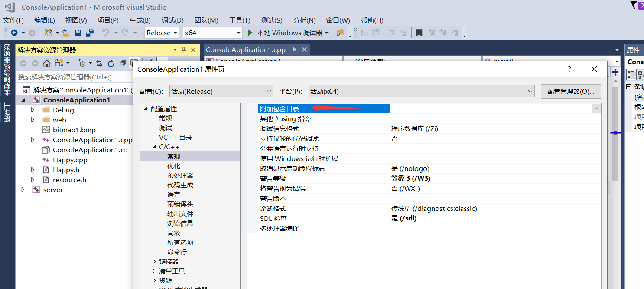Open the 服务器资源管理器 side tab
The height and width of the screenshot is (289, 644).
click(x=7, y=70)
